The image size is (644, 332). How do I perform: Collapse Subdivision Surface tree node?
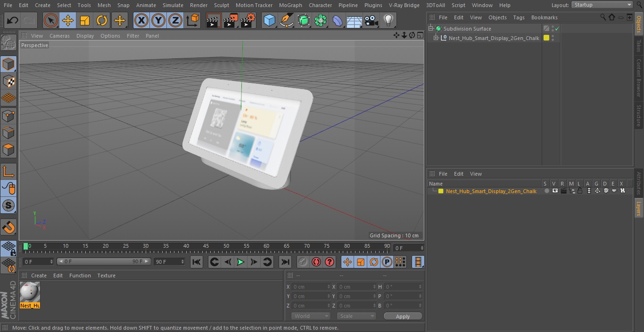pos(430,29)
